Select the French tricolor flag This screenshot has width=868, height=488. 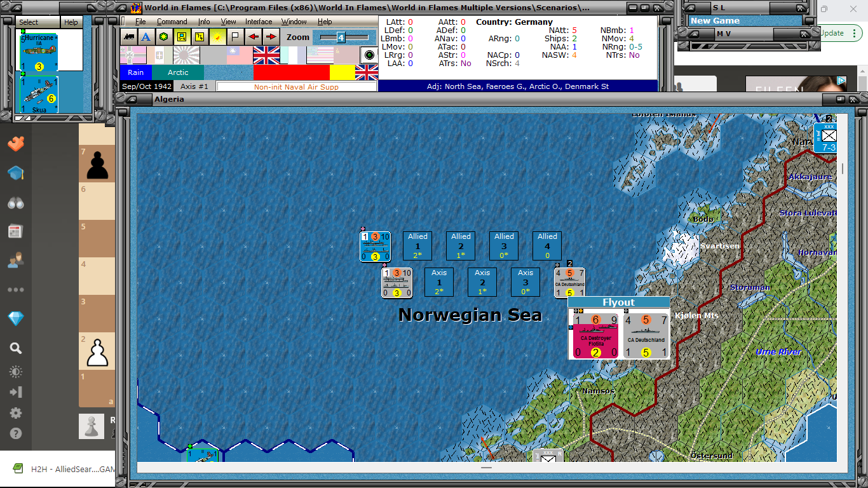point(293,55)
